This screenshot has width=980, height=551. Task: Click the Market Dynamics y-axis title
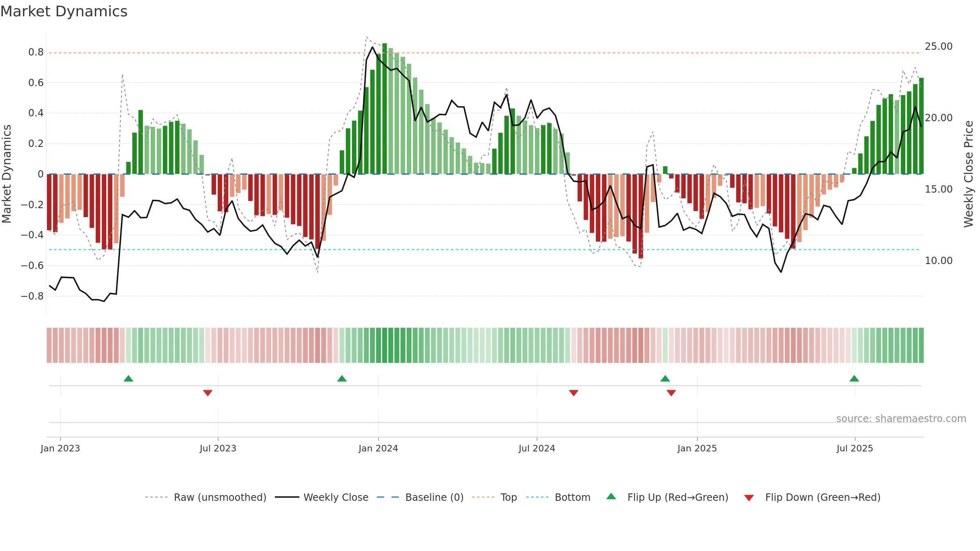coord(7,174)
